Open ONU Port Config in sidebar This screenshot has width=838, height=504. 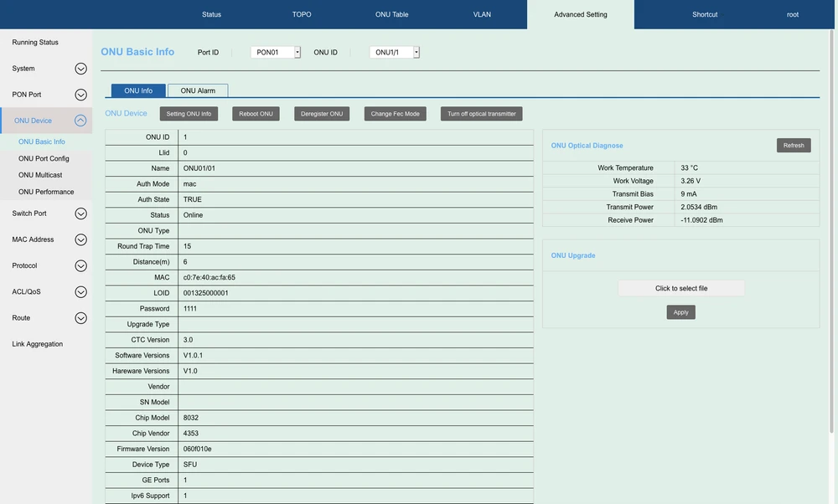tap(44, 158)
